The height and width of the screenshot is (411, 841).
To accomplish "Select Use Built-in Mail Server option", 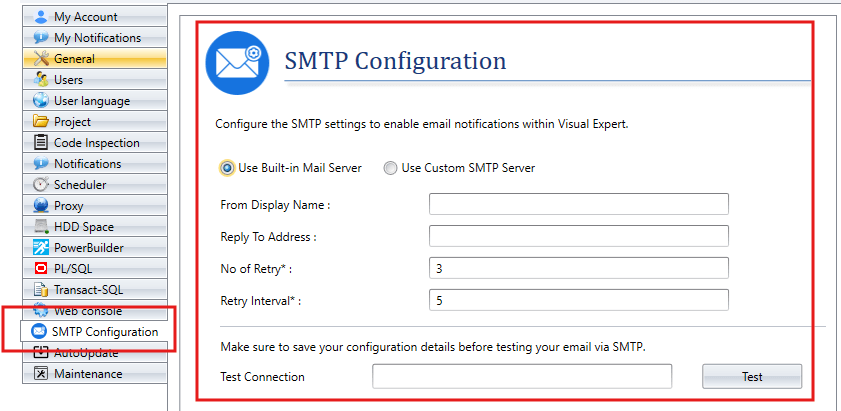I will click(291, 168).
